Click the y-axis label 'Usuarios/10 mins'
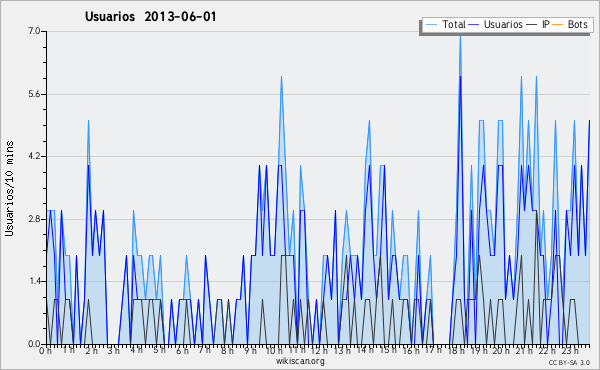600x370 pixels. point(9,188)
